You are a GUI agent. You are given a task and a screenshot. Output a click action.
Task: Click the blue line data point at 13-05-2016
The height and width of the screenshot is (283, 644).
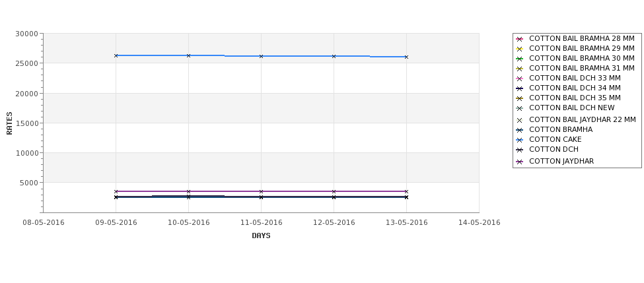pos(407,57)
